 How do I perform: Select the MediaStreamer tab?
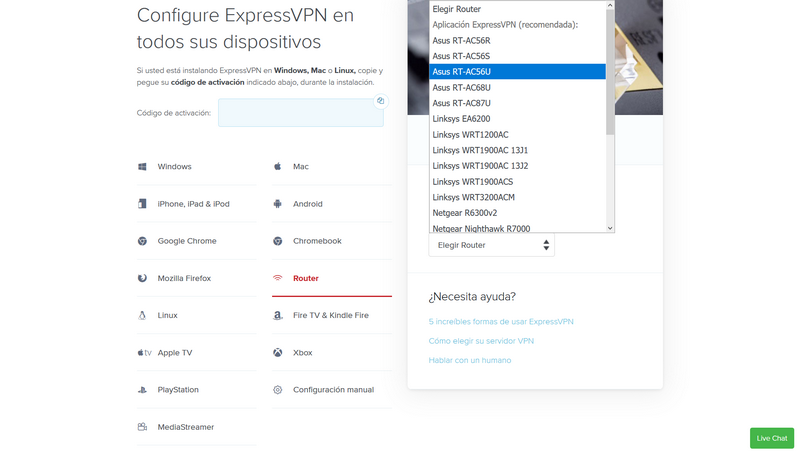click(196, 427)
